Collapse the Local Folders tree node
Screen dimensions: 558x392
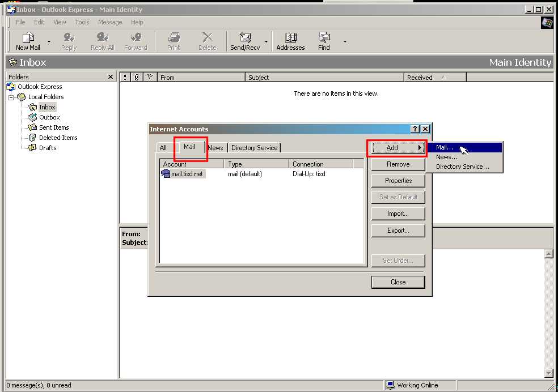(11, 97)
